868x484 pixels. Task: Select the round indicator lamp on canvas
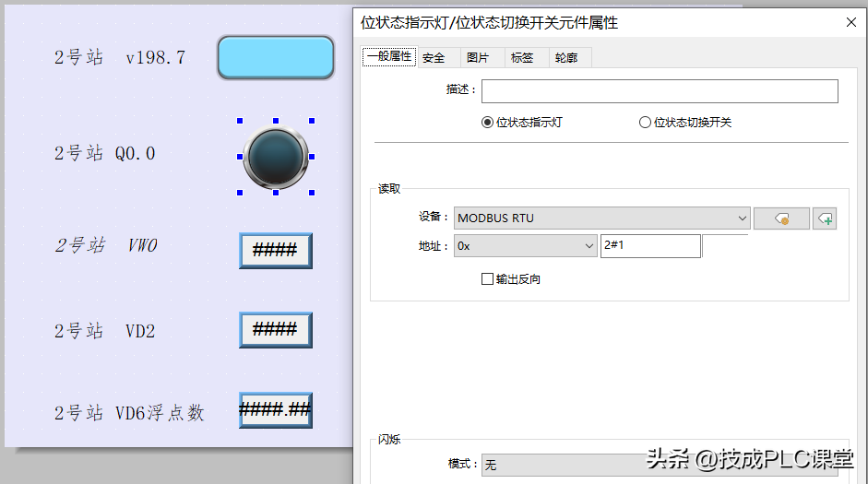(275, 157)
